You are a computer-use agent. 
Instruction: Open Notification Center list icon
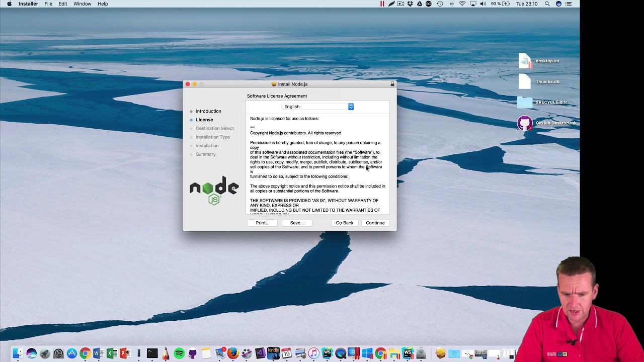[x=569, y=4]
